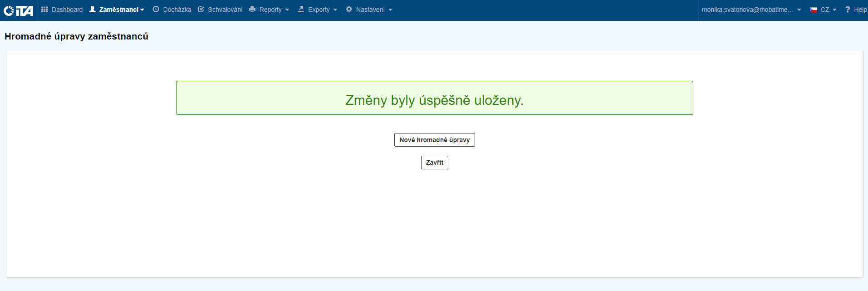Open the CZ language dropdown arrow
This screenshot has height=291, width=868.
(x=834, y=10)
